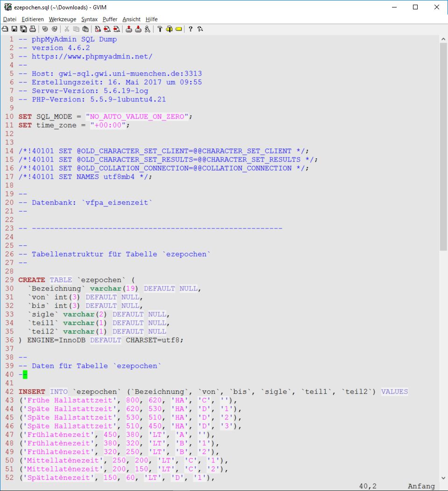
Task: Click the GVIM application icon in title bar
Action: point(8,7)
